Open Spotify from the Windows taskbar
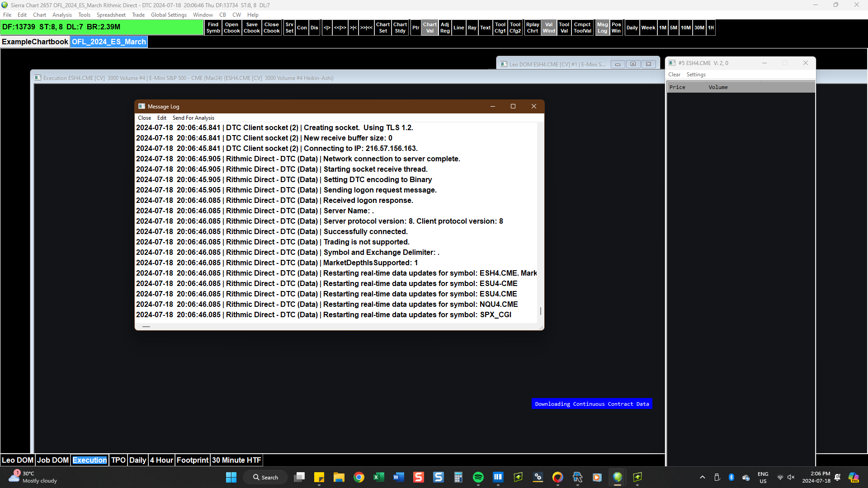 click(x=478, y=477)
